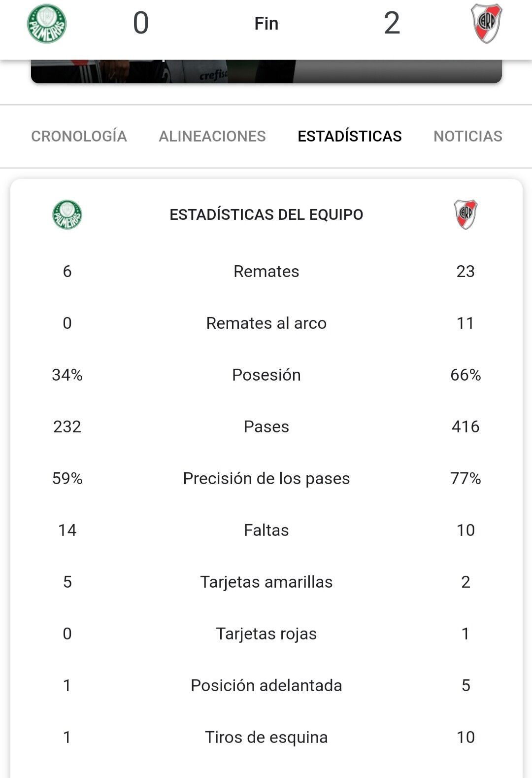The image size is (532, 778).
Task: Tap the Palmeiras crest in the score header
Action: pos(47,23)
